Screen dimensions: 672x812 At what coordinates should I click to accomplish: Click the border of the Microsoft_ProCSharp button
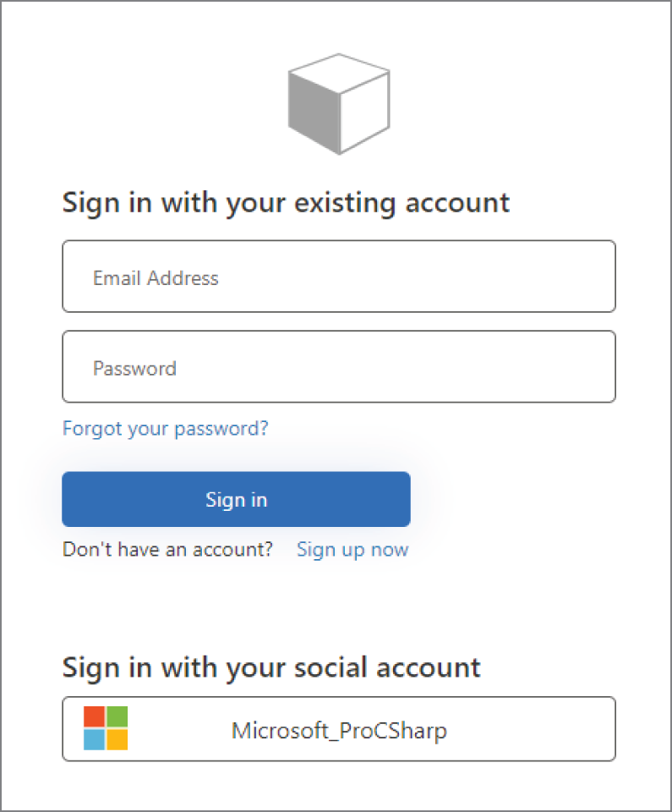click(338, 698)
